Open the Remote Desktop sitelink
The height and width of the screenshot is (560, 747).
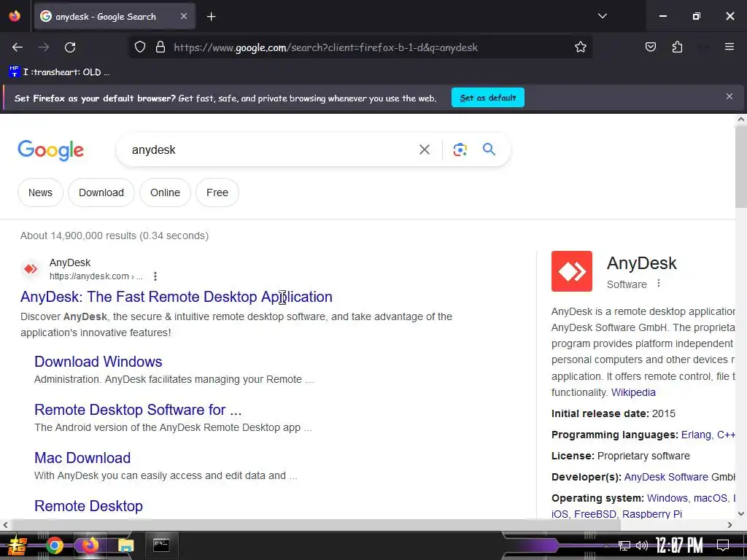[88, 506]
